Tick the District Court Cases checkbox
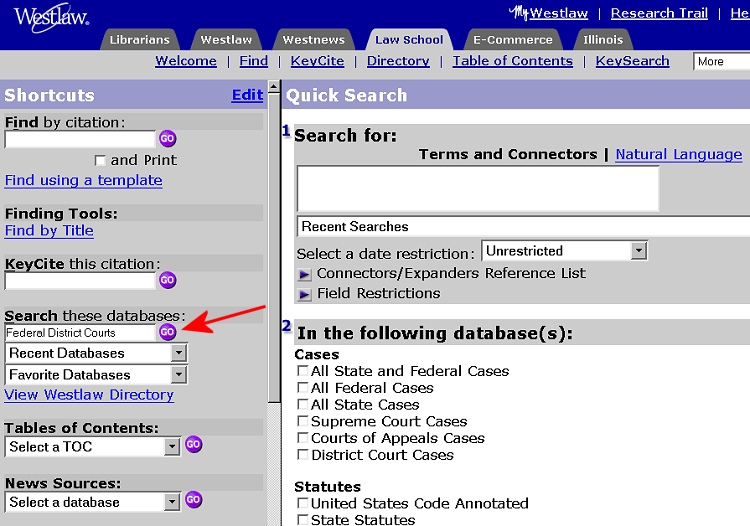The image size is (750, 526). (x=302, y=454)
